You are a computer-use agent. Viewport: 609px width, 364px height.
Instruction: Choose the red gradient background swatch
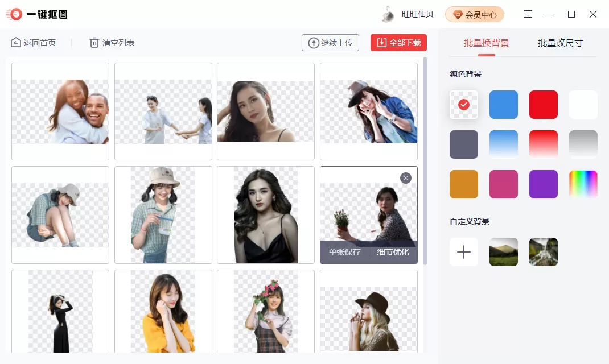(544, 144)
